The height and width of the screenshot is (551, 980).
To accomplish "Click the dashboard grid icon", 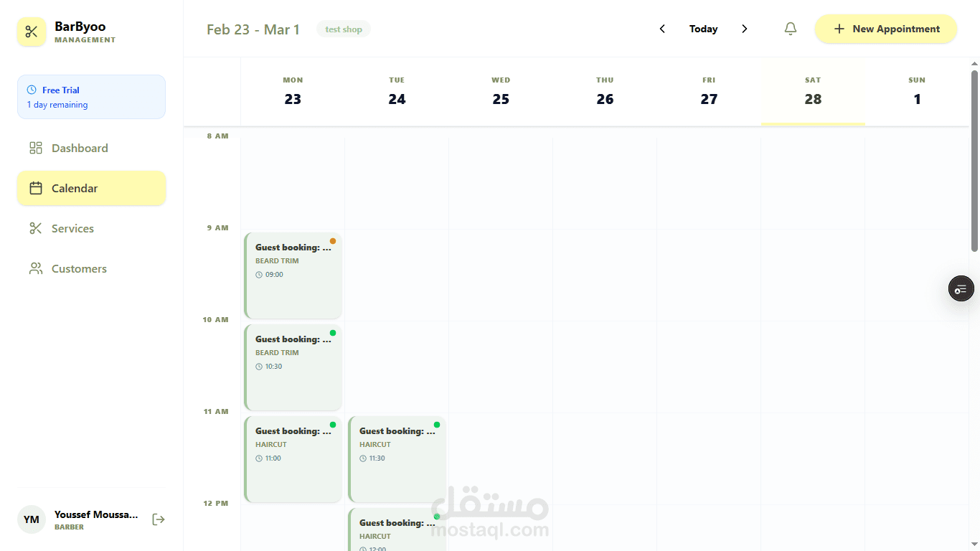I will coord(36,148).
